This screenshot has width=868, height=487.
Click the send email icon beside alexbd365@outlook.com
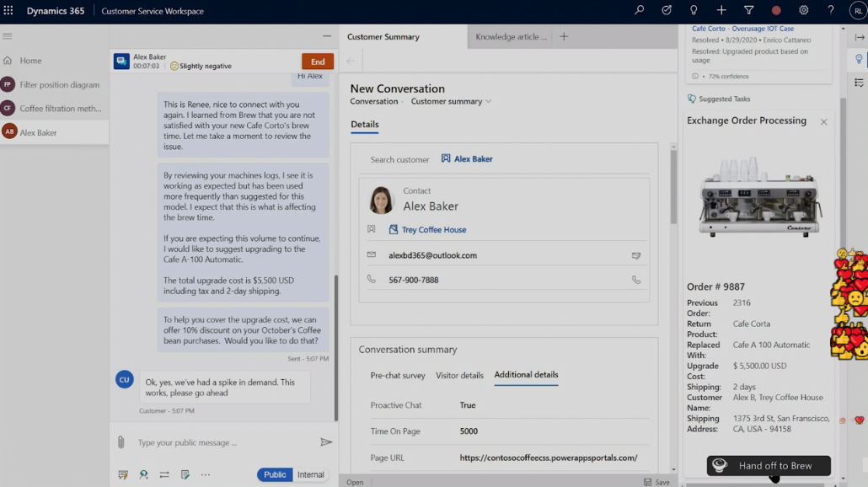pos(636,255)
